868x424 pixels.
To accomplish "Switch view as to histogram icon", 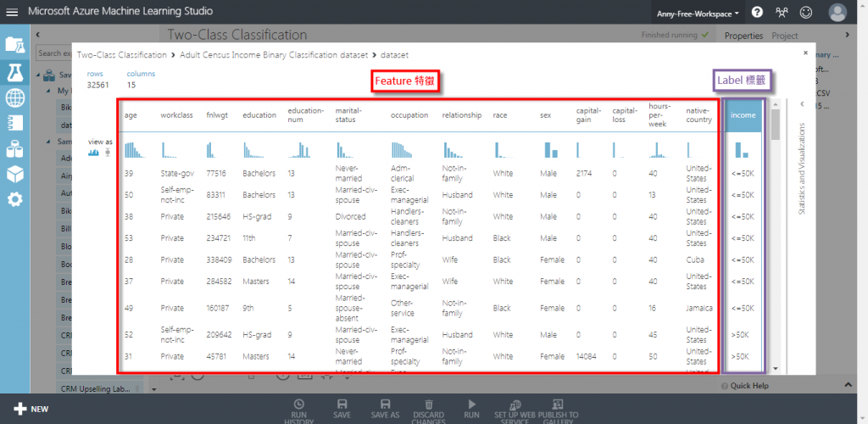I will pos(93,152).
